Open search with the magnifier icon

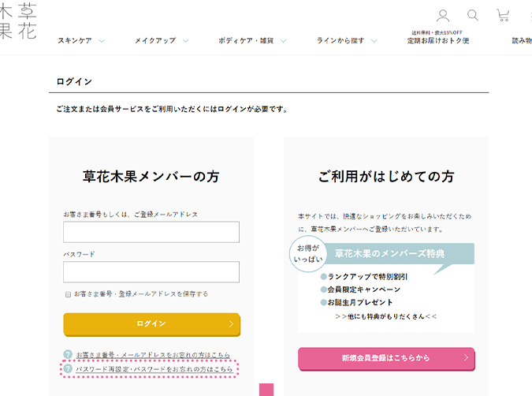coord(473,15)
